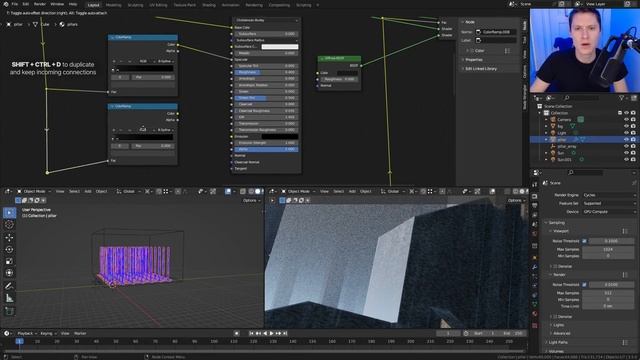Click the snap magnet icon in left viewport header
Screen dimensions: 640x360
159,191
